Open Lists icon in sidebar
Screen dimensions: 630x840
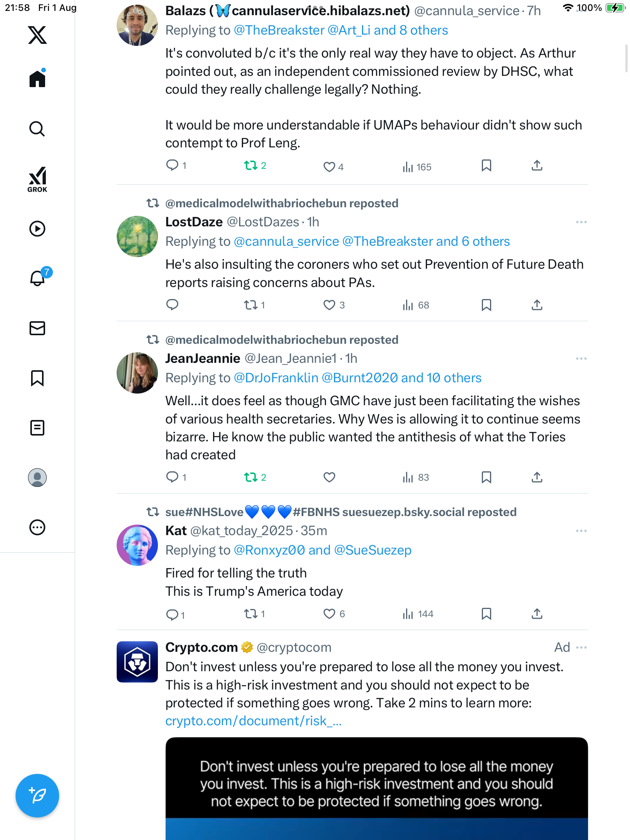pos(37,428)
